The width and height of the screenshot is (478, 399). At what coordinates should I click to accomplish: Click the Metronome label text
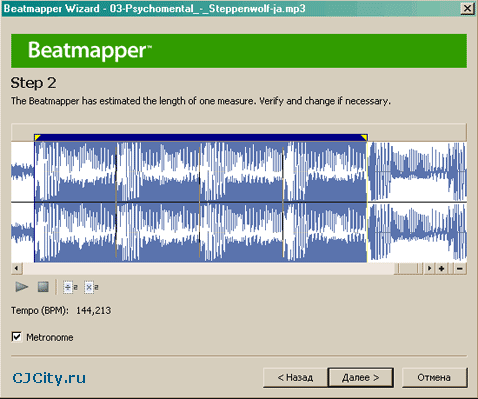point(50,337)
